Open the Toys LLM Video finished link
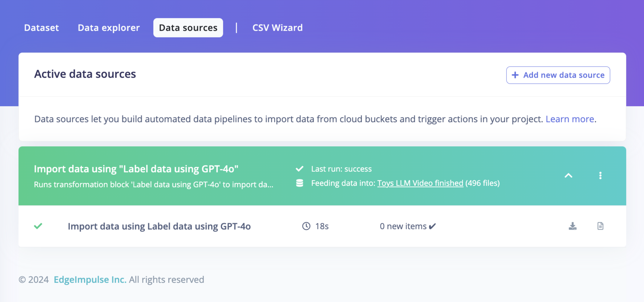 click(x=420, y=183)
